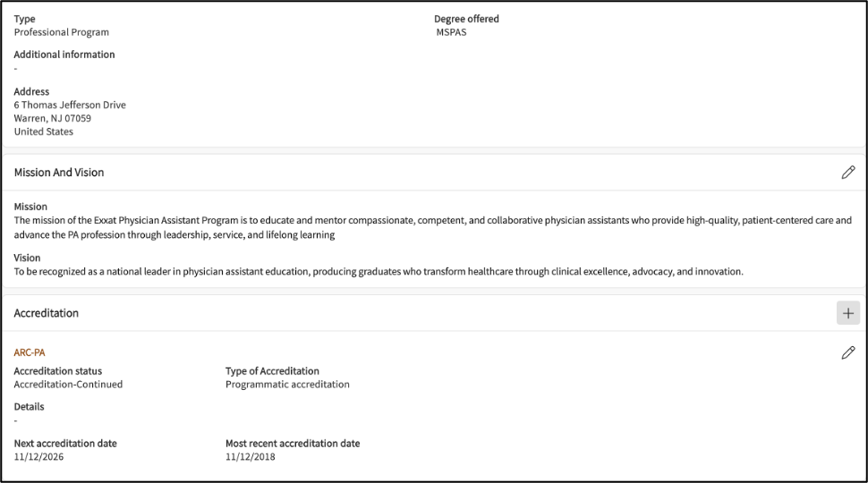The height and width of the screenshot is (483, 868).
Task: Click the Address label
Action: click(x=31, y=91)
